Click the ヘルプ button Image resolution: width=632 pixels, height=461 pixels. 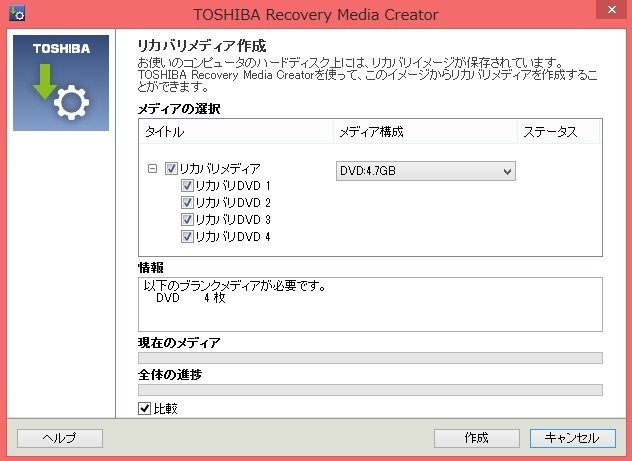pyautogui.click(x=60, y=438)
